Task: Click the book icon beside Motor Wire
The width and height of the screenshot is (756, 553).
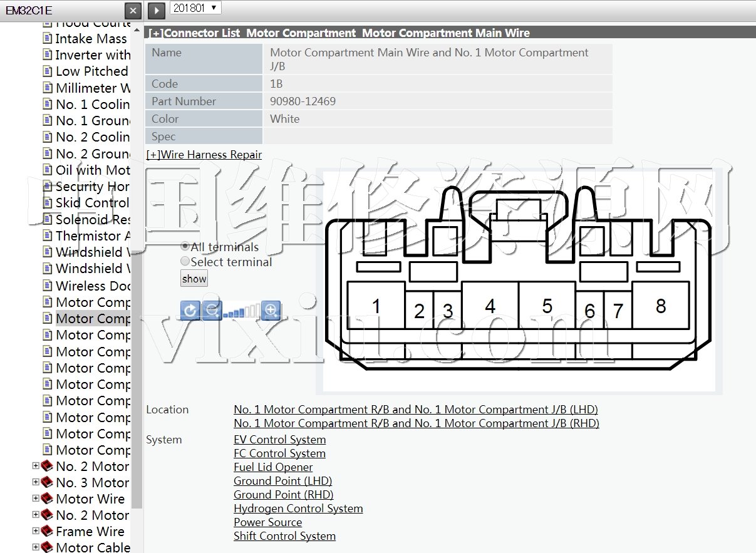Action: pos(47,499)
